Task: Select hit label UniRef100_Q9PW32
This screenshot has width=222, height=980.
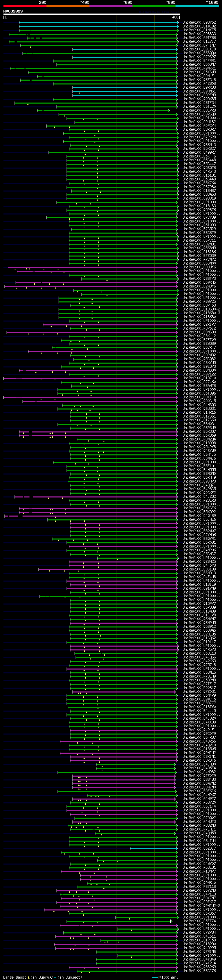Action: coord(199,355)
